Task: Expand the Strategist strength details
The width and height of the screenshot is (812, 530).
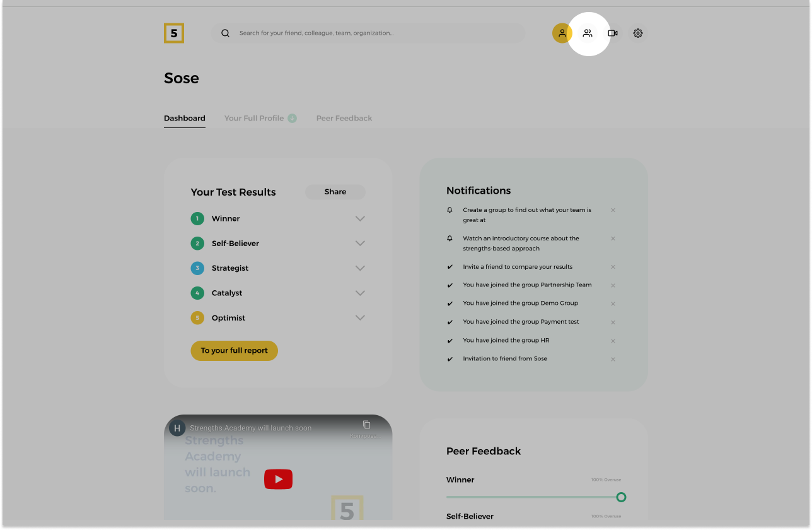Action: point(360,268)
